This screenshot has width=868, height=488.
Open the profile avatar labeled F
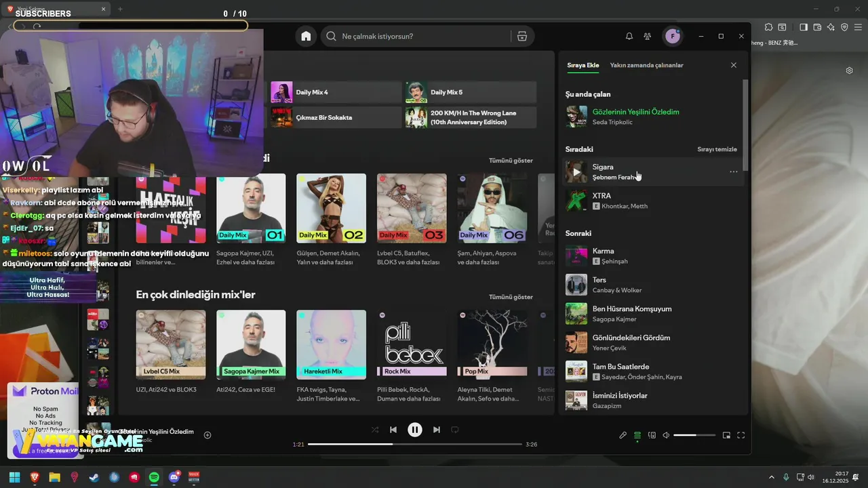coord(672,37)
